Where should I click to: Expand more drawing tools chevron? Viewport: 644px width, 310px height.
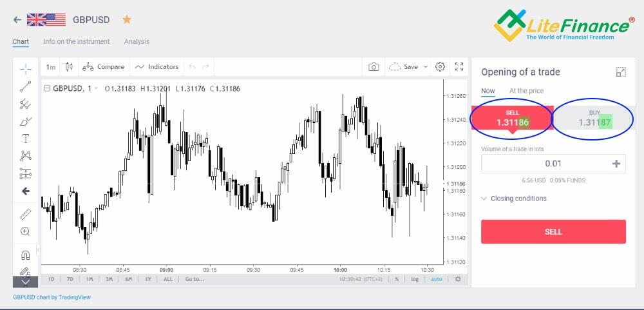tap(26, 282)
